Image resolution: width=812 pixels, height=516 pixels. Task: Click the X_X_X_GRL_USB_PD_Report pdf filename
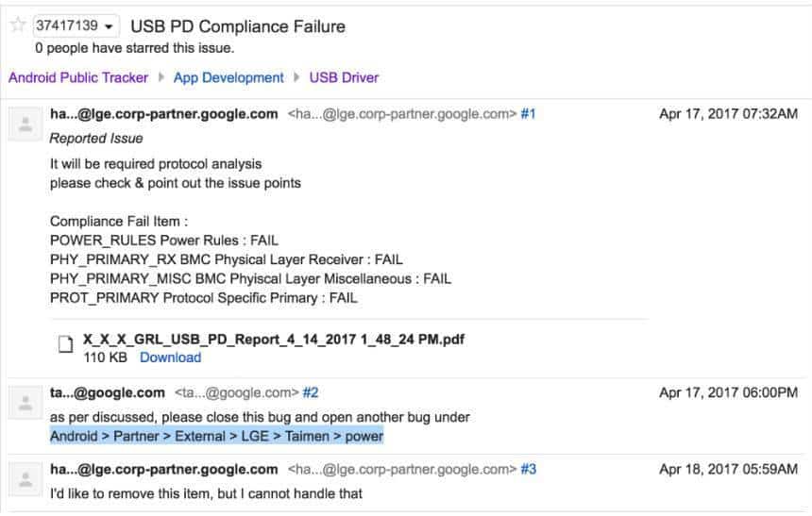pyautogui.click(x=274, y=340)
